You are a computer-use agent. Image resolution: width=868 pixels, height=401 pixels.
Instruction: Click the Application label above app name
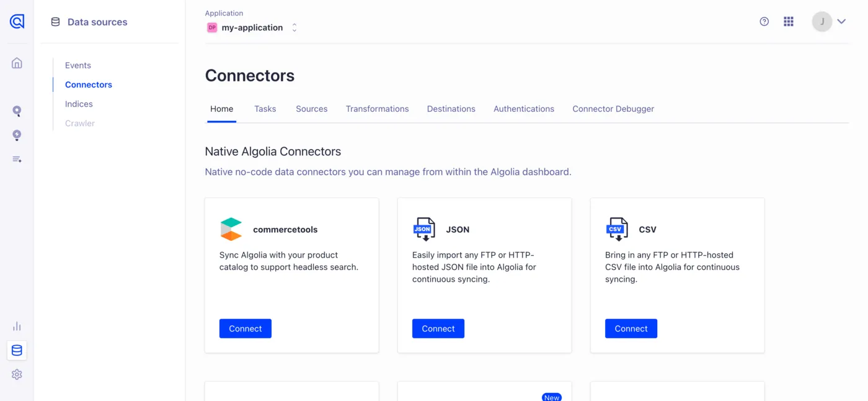pyautogui.click(x=224, y=13)
